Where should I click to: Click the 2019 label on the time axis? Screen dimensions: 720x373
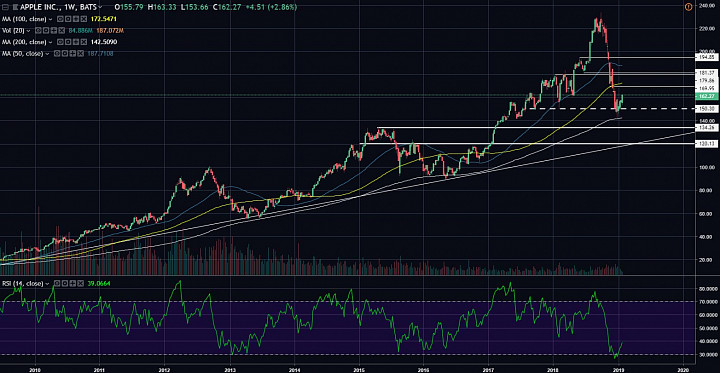pyautogui.click(x=619, y=369)
